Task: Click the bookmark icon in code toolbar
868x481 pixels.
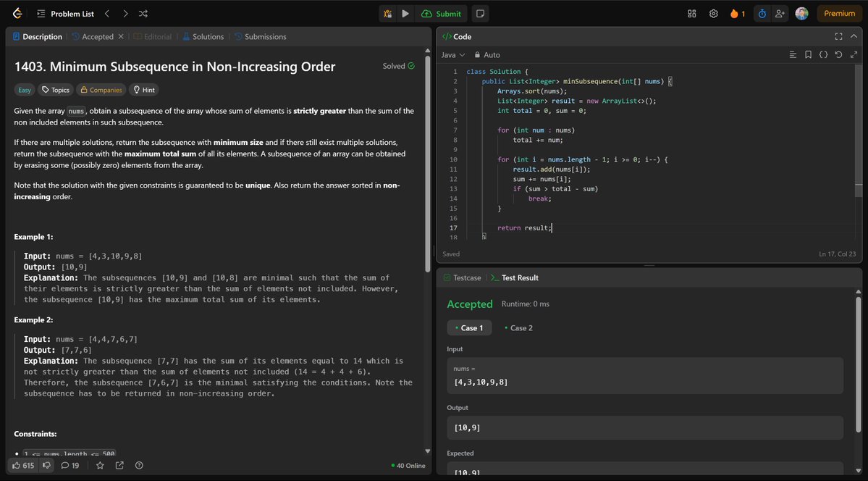Action: (x=808, y=54)
